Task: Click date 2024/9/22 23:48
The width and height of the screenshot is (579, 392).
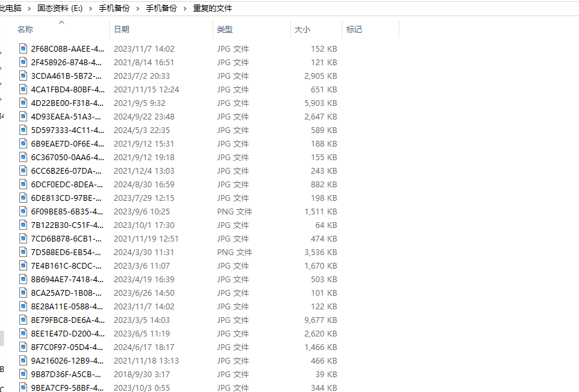Action: tap(144, 117)
